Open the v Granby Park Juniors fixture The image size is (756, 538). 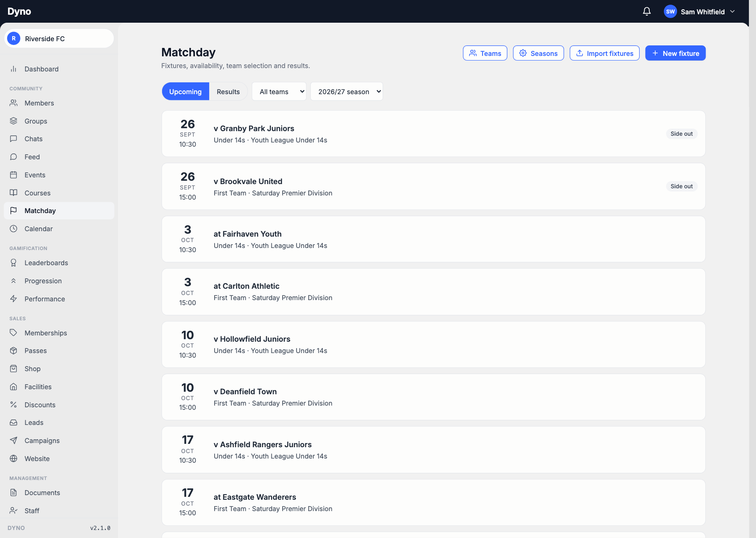tap(433, 134)
